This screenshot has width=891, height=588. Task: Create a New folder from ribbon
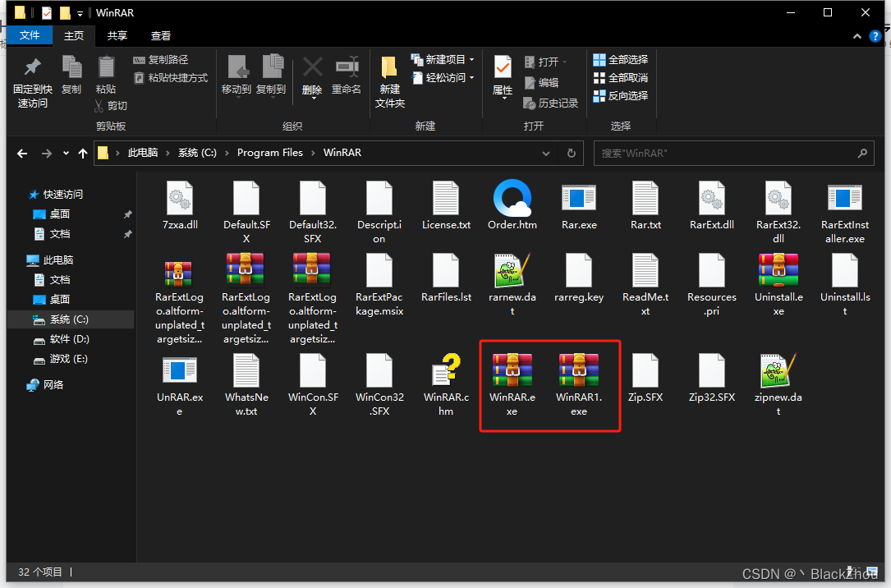390,82
